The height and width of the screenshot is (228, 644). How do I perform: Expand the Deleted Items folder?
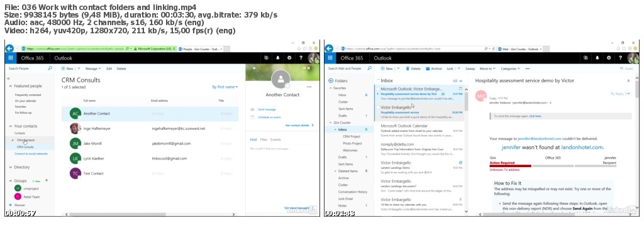click(x=336, y=171)
